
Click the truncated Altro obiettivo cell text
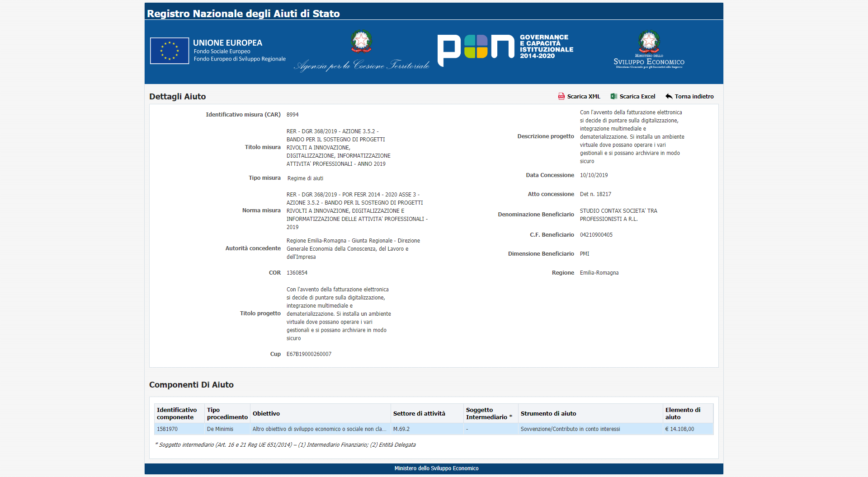[319, 429]
